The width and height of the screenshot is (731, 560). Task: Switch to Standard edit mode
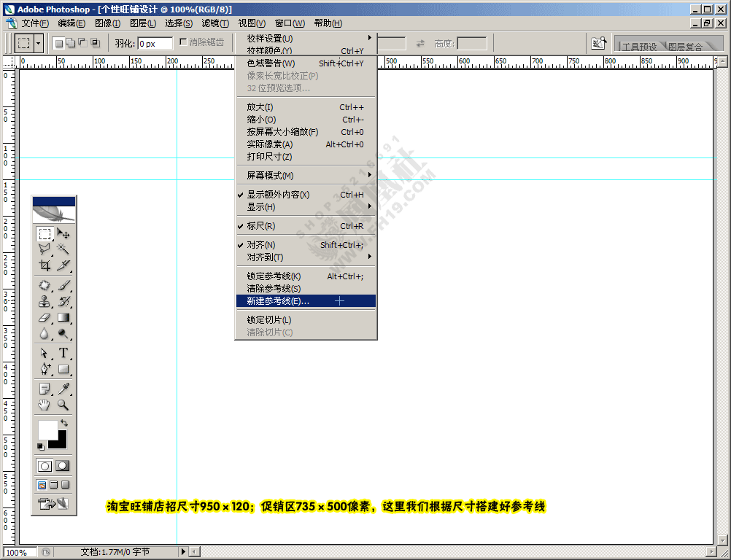pos(45,466)
